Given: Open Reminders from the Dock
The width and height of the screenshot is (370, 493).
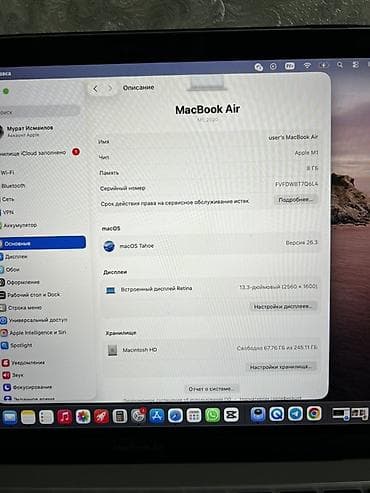Looking at the screenshot, I should pos(46,417).
